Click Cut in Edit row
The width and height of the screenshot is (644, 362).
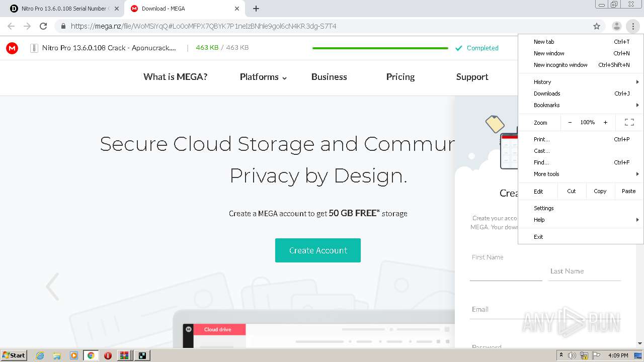pyautogui.click(x=572, y=191)
